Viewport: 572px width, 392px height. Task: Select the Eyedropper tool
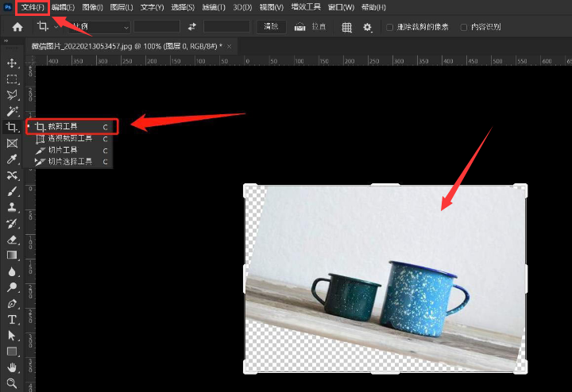(12, 159)
